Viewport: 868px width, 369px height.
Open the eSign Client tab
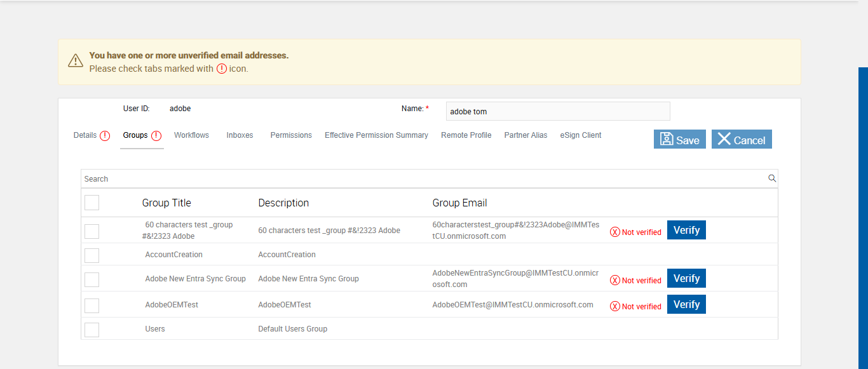[580, 135]
